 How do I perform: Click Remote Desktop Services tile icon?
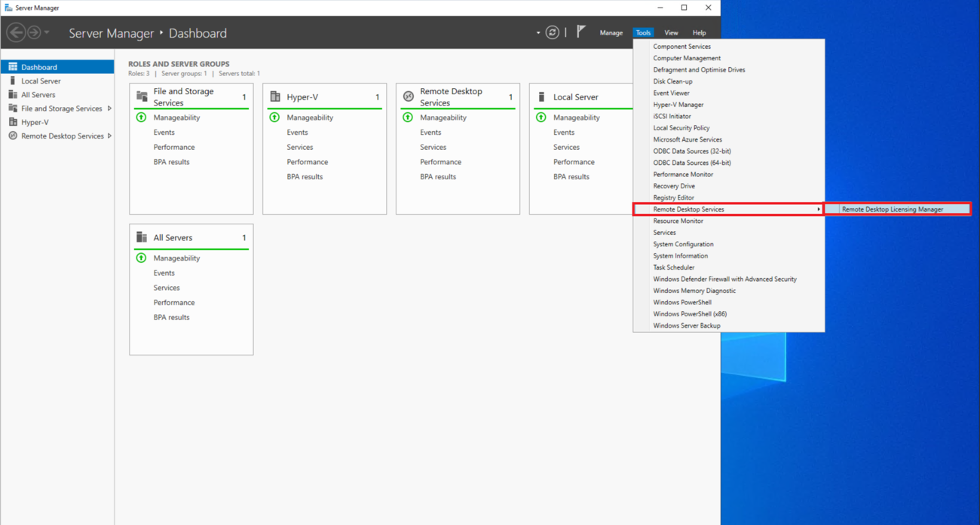click(x=409, y=96)
